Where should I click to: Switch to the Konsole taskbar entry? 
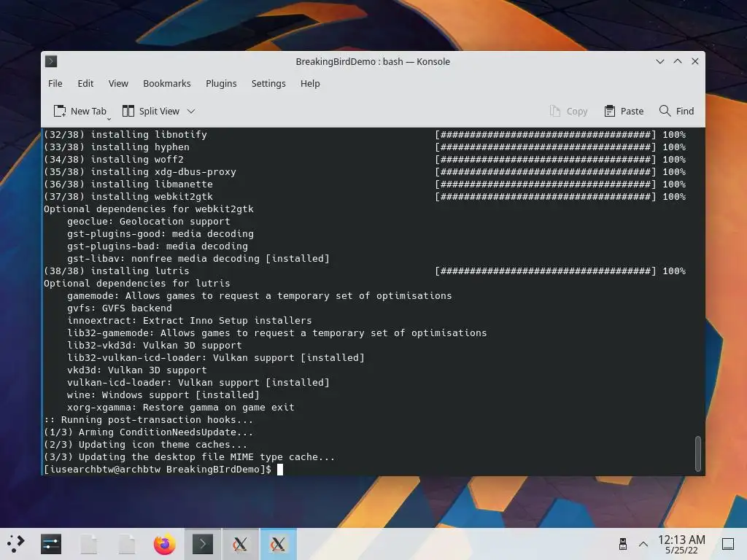click(203, 544)
